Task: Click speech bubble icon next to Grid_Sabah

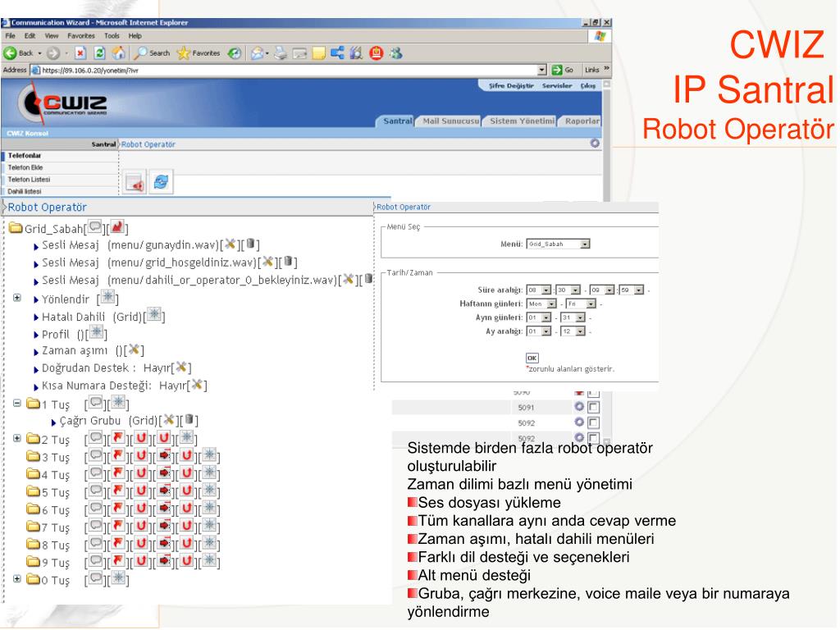Action: tap(95, 227)
